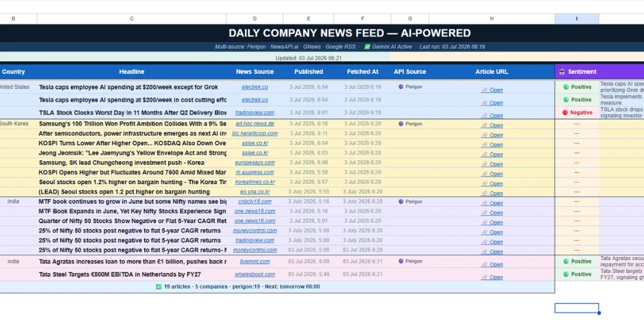Open the koreatimes.co.kr source link
Screen dimensions: 644x322
(254, 182)
